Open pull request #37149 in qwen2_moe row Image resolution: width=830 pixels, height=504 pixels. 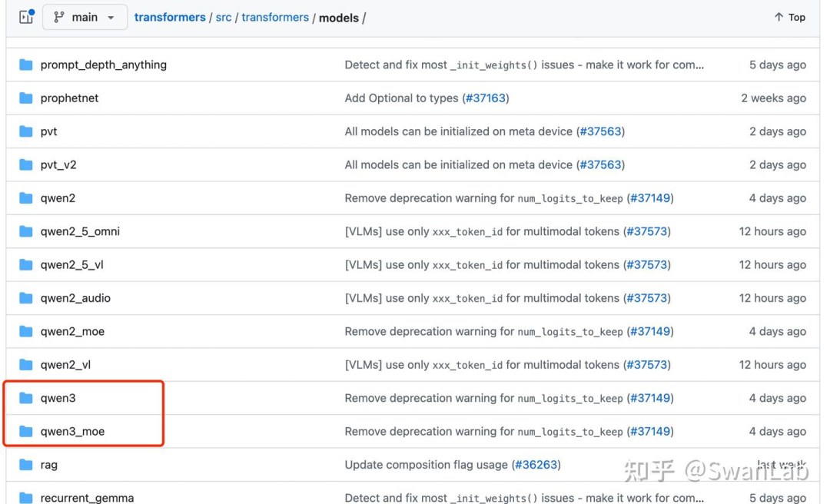pyautogui.click(x=650, y=331)
